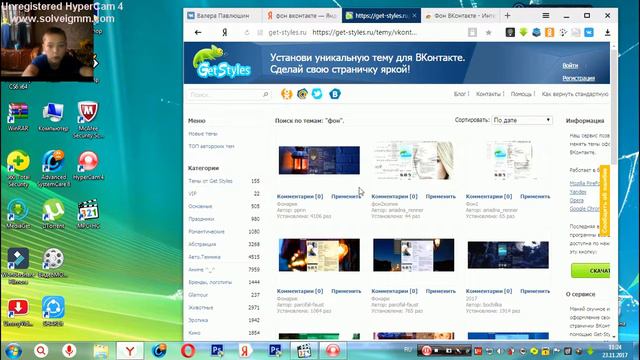Click the green 'СКАЧАТЬ' button
640x360 pixels.
[591, 271]
